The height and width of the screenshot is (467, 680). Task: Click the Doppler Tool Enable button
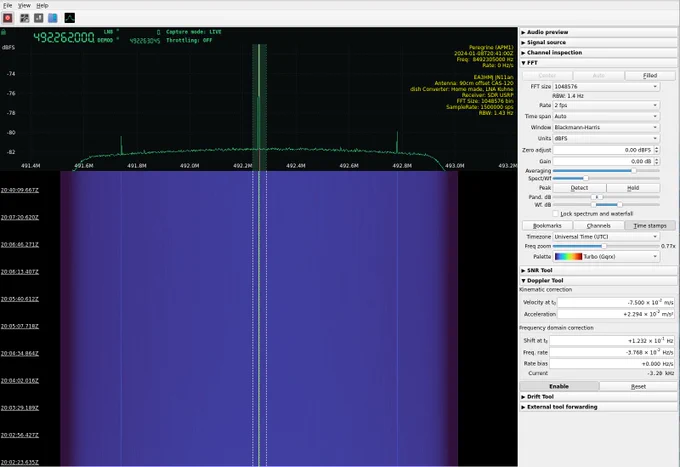559,386
